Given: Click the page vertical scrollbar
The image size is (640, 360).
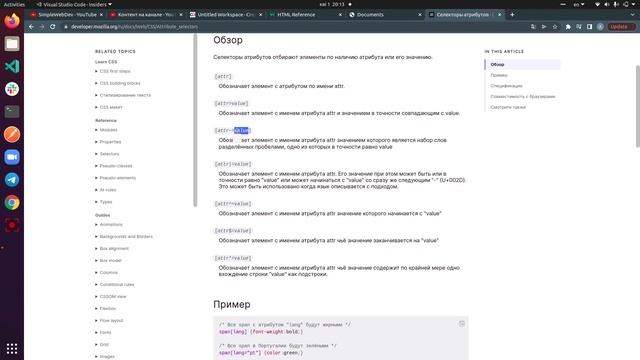Looking at the screenshot, I should coord(638,106).
